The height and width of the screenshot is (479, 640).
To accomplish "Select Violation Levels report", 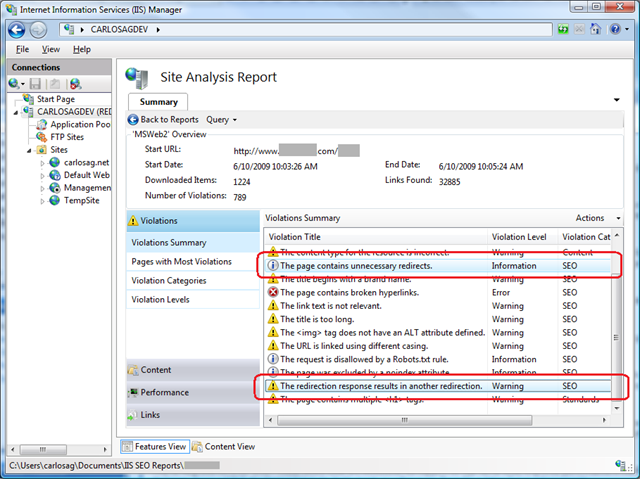I will (193, 299).
